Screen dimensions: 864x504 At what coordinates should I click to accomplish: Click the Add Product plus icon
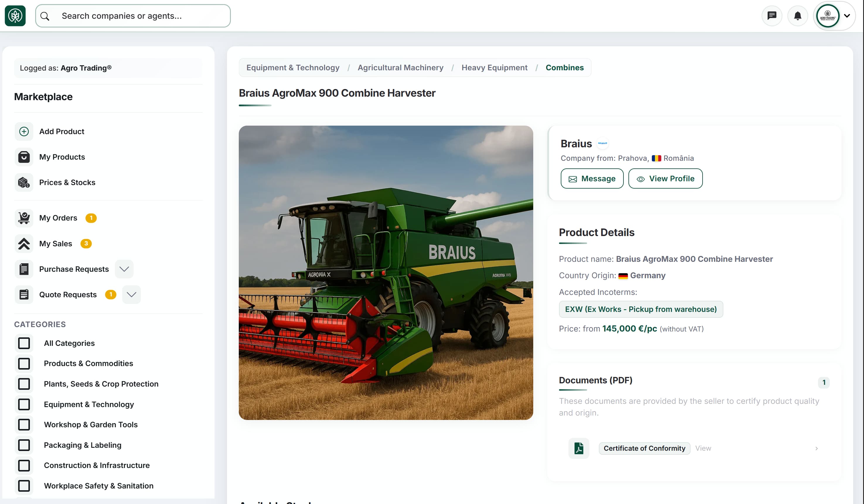pos(24,131)
